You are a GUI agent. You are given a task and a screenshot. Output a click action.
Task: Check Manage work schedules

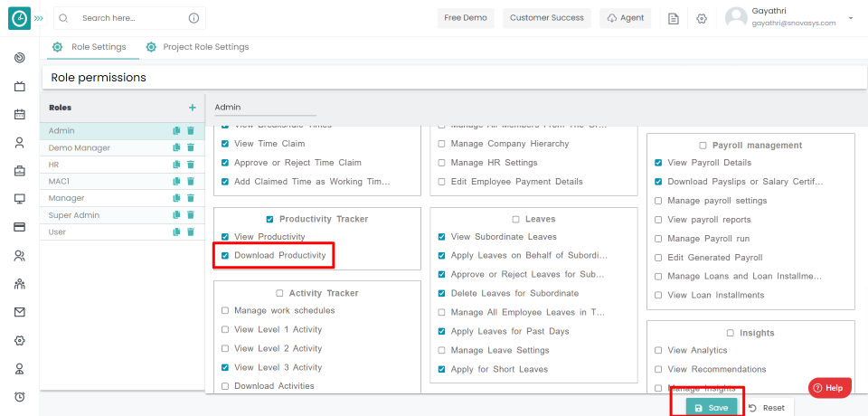tap(225, 311)
